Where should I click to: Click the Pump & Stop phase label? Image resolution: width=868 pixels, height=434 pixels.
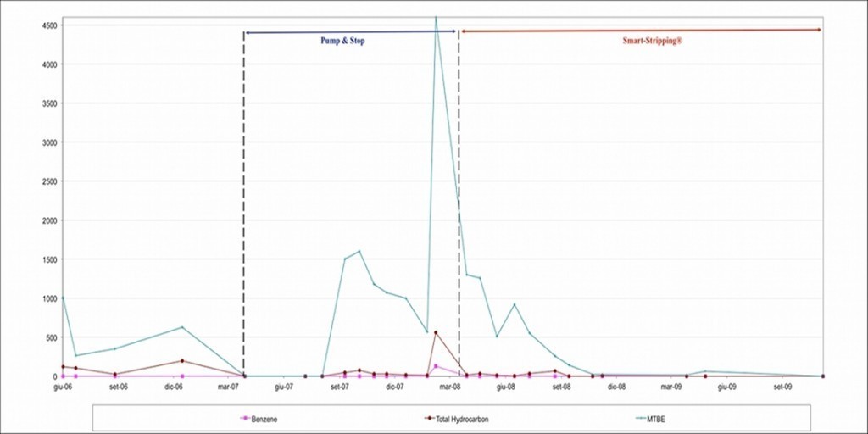342,41
